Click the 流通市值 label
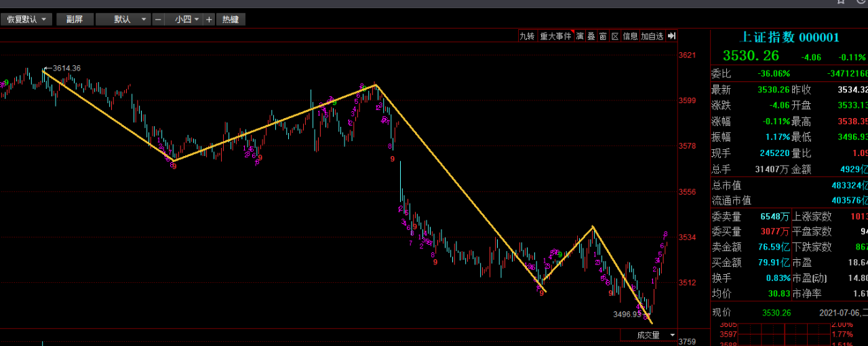868x346 pixels. 731,200
